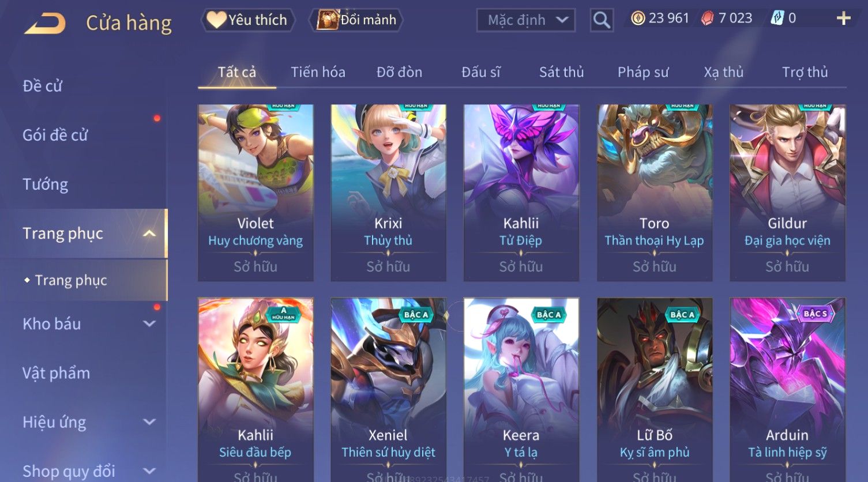Screen dimensions: 868x482
Task: Expand the Hiệu ứng sidebar section
Action: coord(149,422)
